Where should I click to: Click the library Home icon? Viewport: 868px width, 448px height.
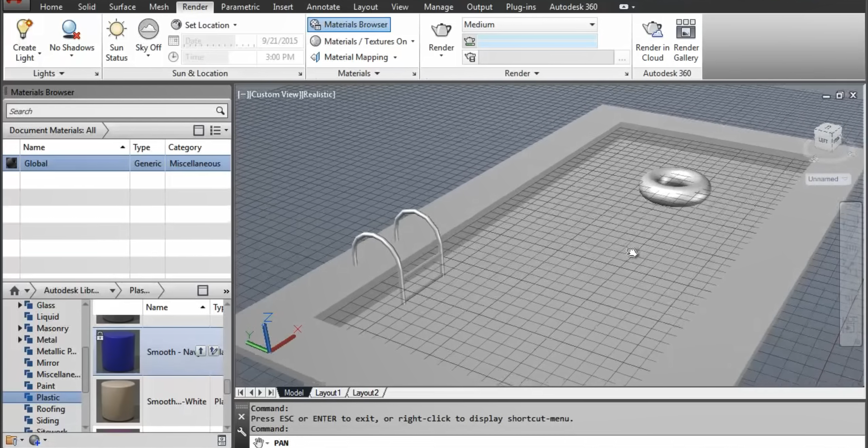14,291
